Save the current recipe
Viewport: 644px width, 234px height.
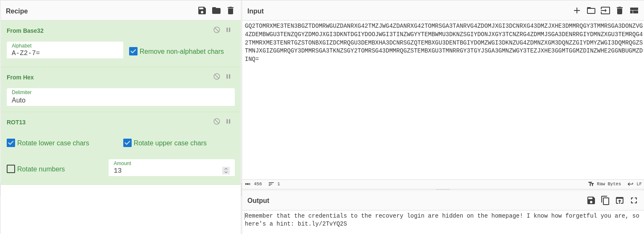(x=202, y=11)
